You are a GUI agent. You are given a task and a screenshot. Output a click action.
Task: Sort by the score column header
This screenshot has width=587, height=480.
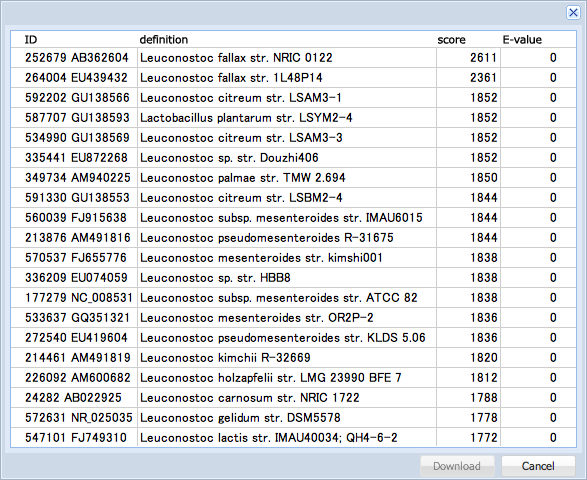[x=468, y=39]
